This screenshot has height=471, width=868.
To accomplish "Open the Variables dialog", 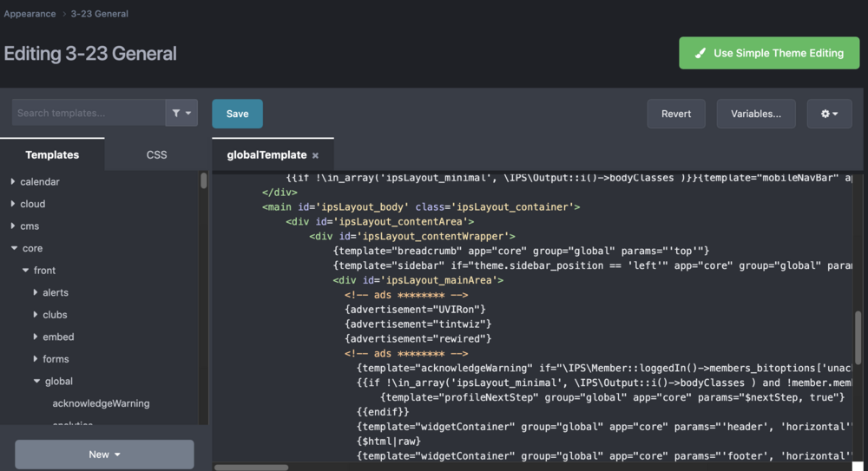I will point(756,114).
